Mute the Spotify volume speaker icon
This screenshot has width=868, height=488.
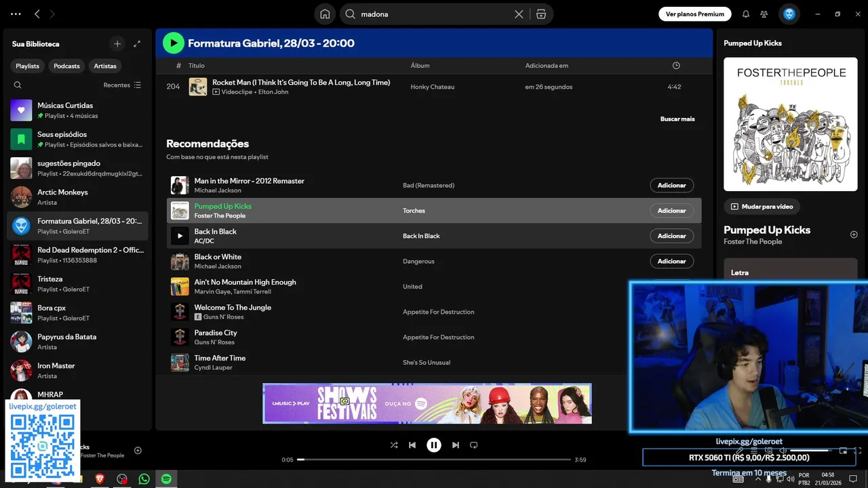(783, 451)
